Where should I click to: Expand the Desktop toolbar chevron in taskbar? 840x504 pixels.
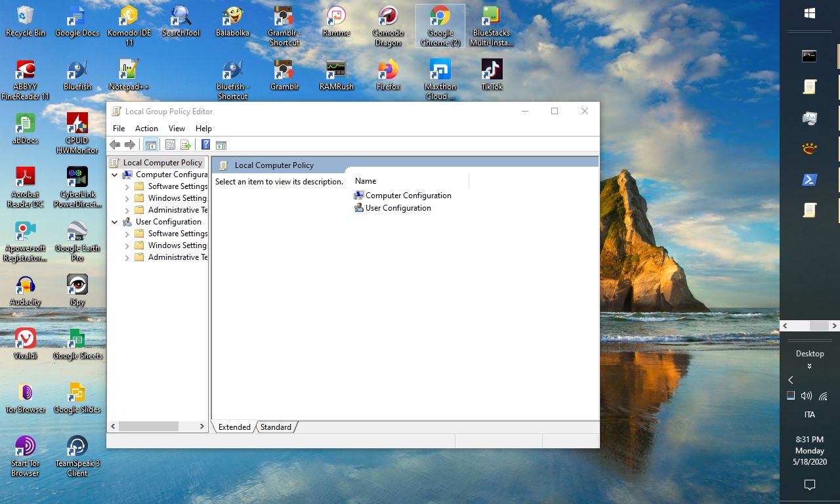[x=809, y=366]
